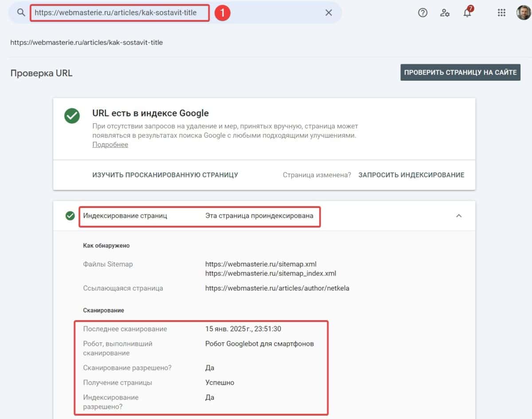Click the search magnifier icon
Screen dimensions: 532x419
pos(20,12)
